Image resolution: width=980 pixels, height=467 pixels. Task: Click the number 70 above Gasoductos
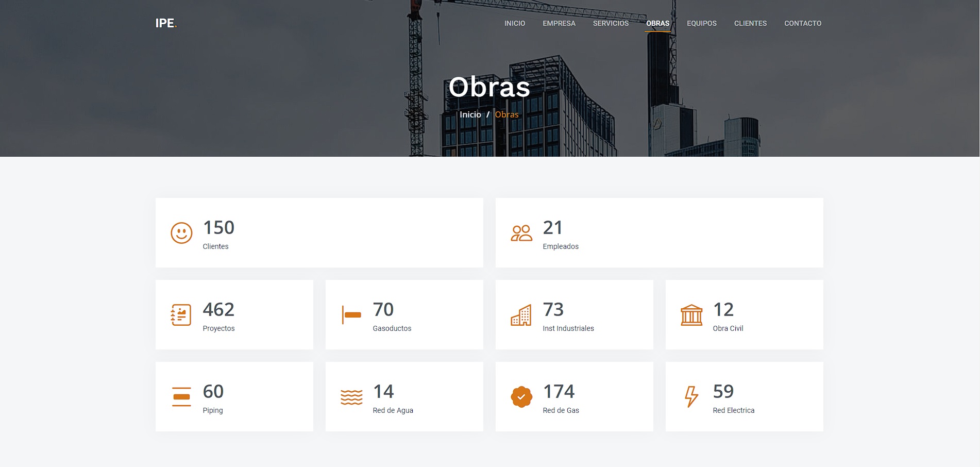(383, 310)
